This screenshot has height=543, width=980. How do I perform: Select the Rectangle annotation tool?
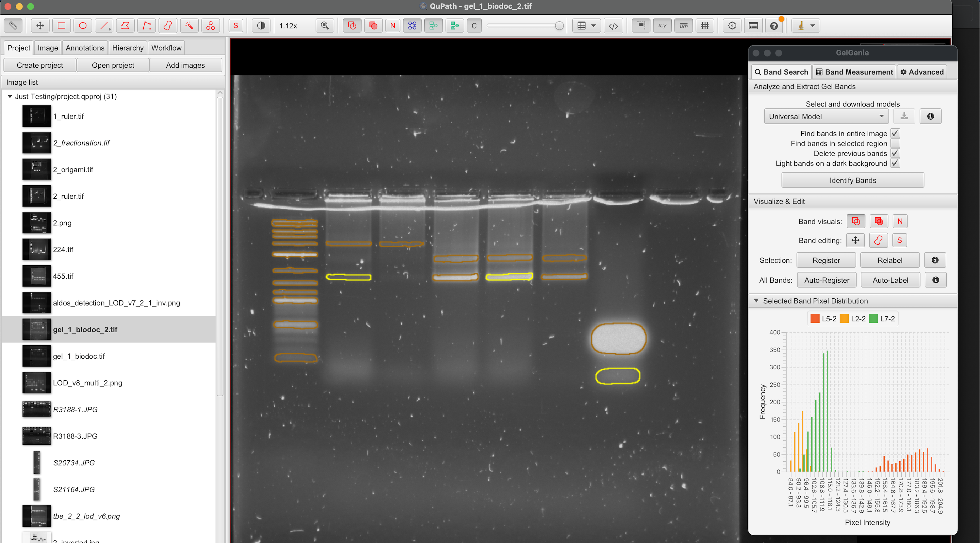[61, 25]
